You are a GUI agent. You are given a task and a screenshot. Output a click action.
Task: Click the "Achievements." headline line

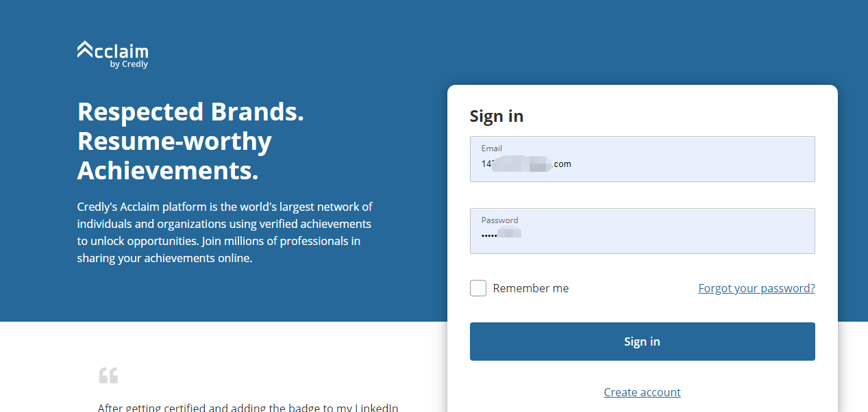pyautogui.click(x=168, y=170)
